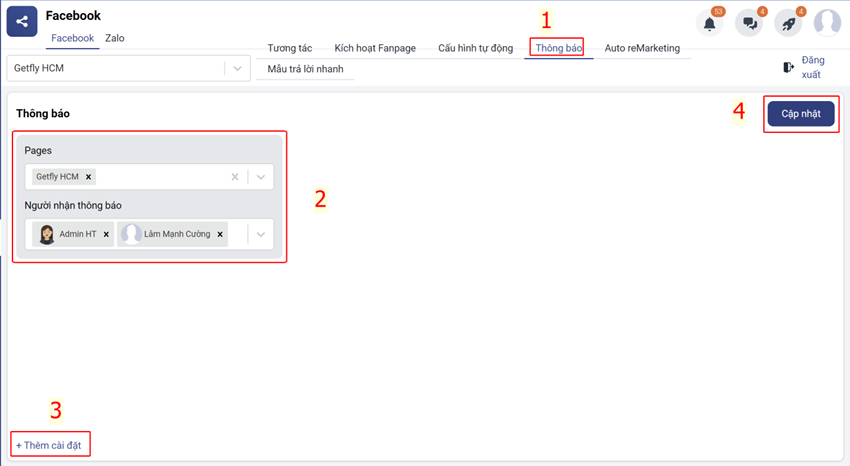The height and width of the screenshot is (466, 850).
Task: Click the share icon next to Facebook
Action: [22, 21]
